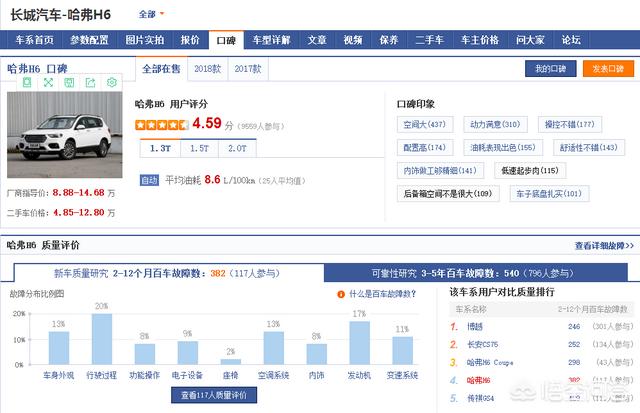
Task: Click the 变速系统 11% chart bar
Action: pyautogui.click(x=402, y=350)
